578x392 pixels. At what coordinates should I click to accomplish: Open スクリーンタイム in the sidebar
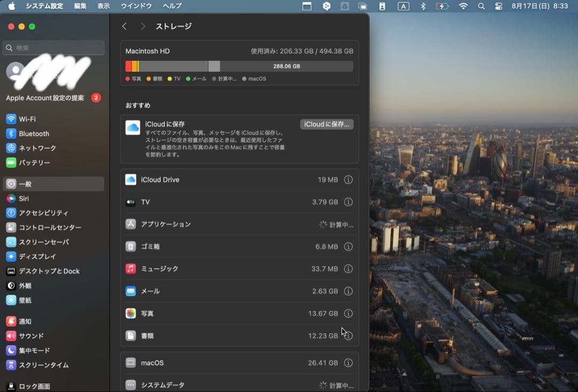[43, 365]
